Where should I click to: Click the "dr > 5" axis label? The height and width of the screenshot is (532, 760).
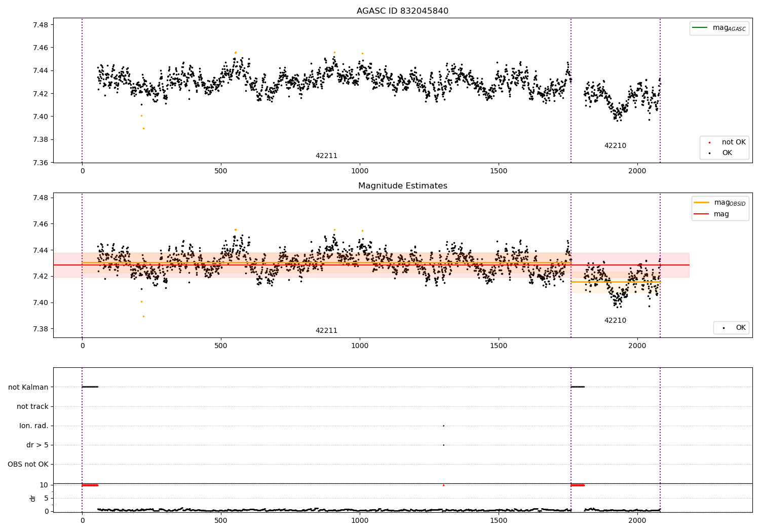(x=37, y=445)
